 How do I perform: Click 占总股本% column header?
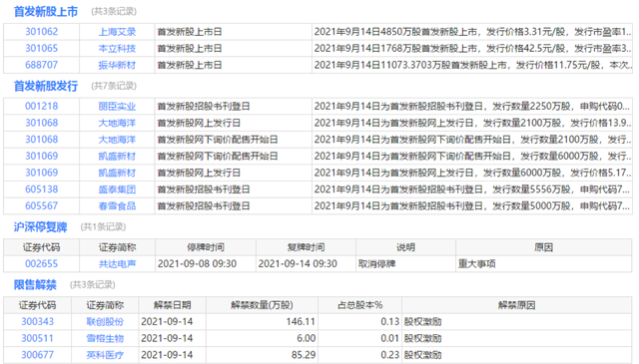359,305
